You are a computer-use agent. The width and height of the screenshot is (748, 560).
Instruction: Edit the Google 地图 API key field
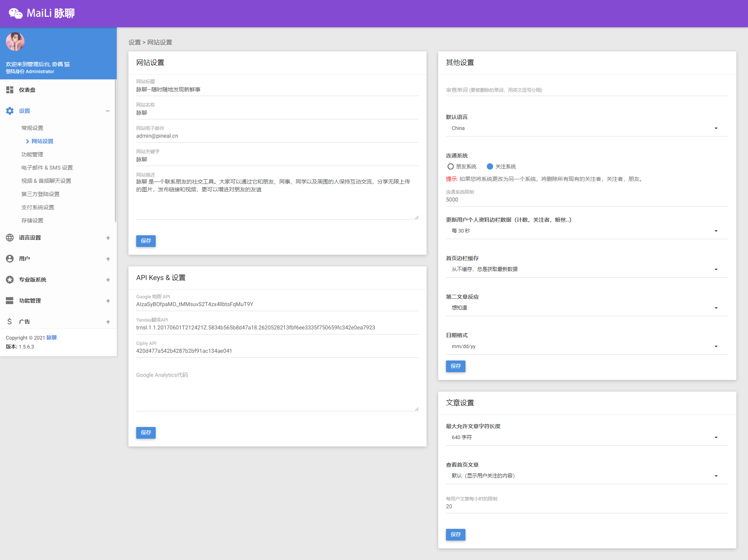pos(277,304)
